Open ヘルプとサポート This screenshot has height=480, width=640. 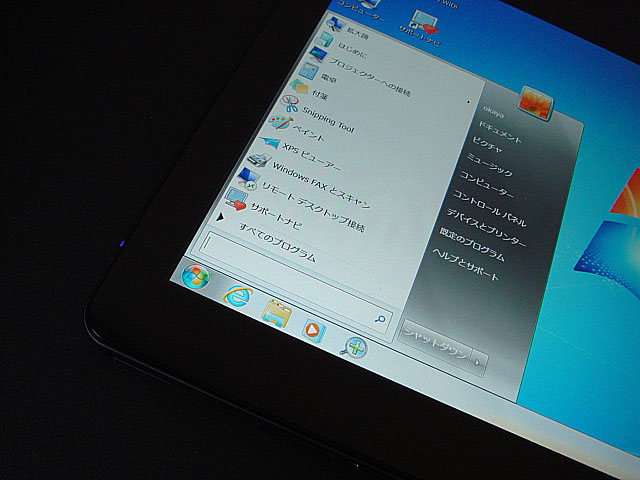(x=466, y=265)
